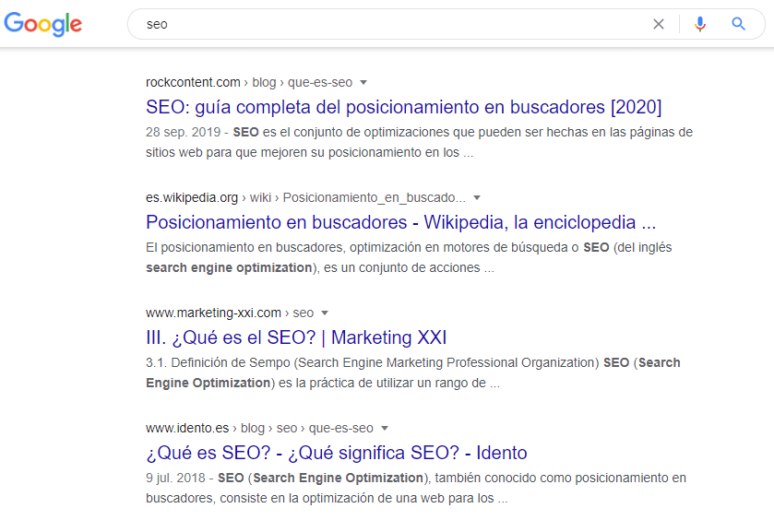Click the www.idento.es › blog › seo breadcrumb
The image size is (774, 532).
click(x=259, y=428)
